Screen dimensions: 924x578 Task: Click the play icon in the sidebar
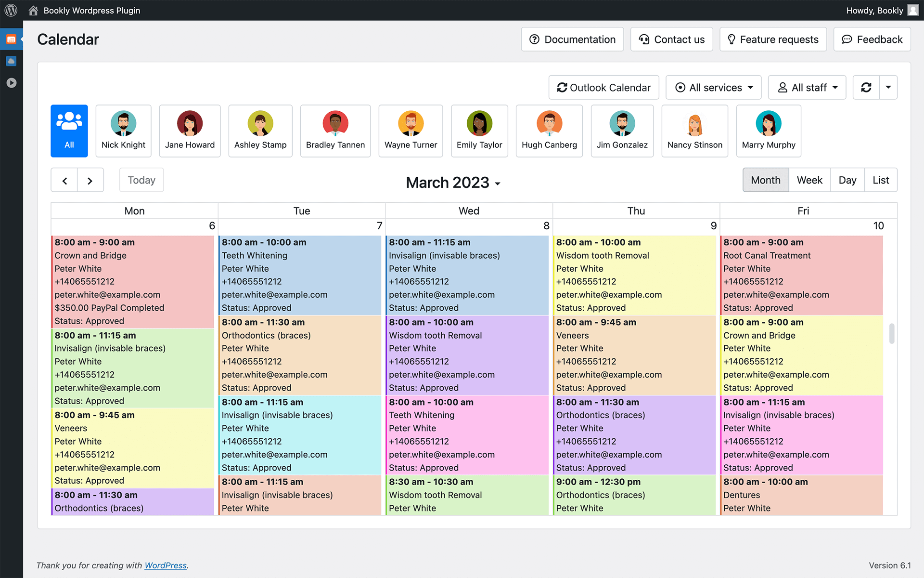coord(12,82)
